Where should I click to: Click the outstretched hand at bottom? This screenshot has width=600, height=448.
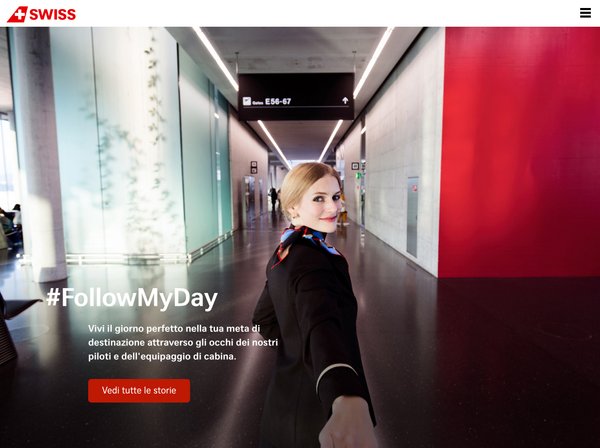pos(346,423)
